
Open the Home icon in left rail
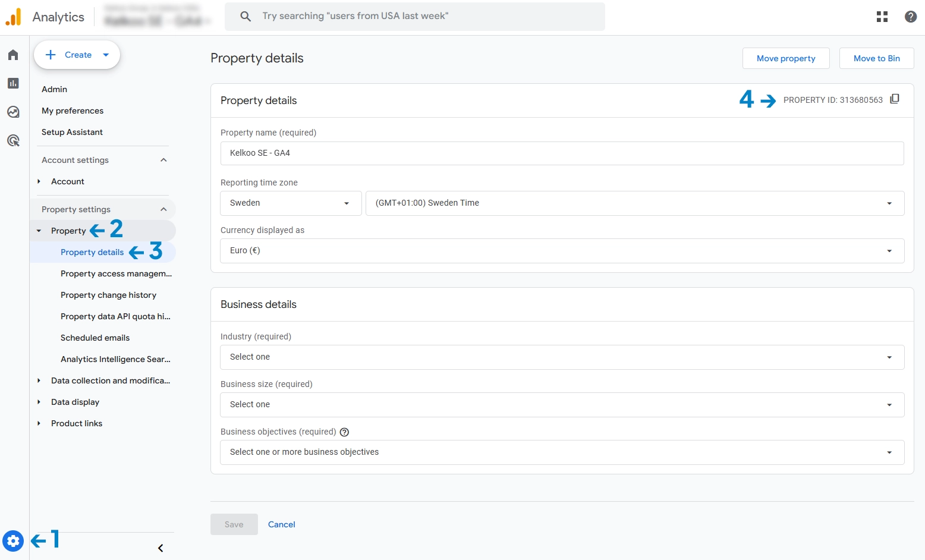(x=13, y=55)
